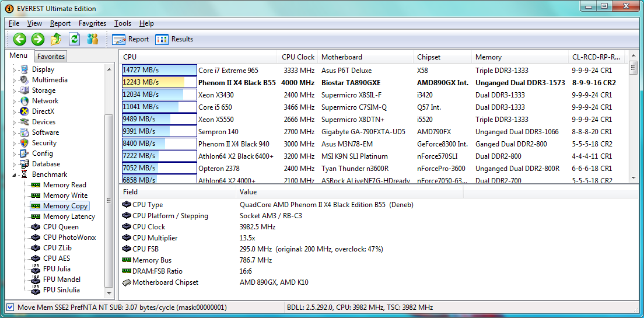Screen dimensions: 644x318
Task: Expand the Display tree node
Action: point(14,70)
